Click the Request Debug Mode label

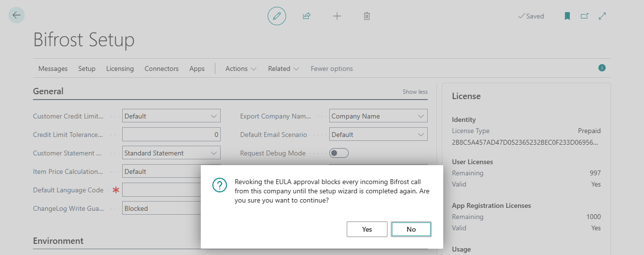(273, 153)
